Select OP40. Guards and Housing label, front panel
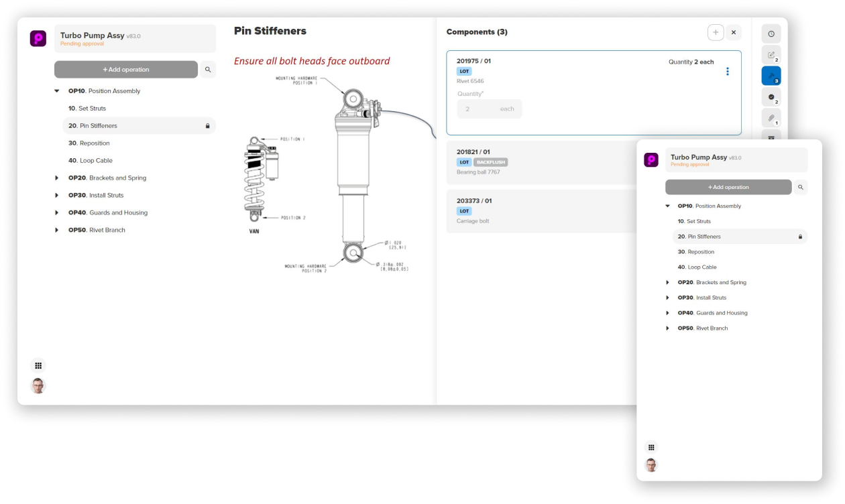The image size is (845, 504). [713, 313]
